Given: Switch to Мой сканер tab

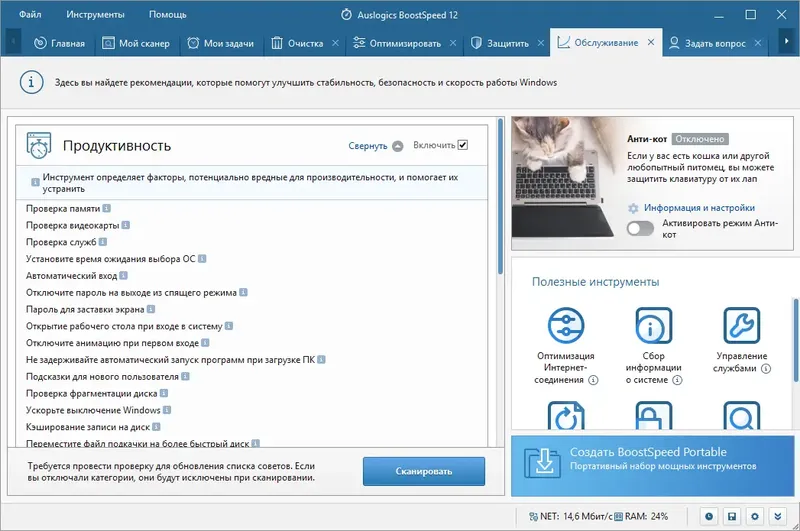Looking at the screenshot, I should click(x=136, y=43).
